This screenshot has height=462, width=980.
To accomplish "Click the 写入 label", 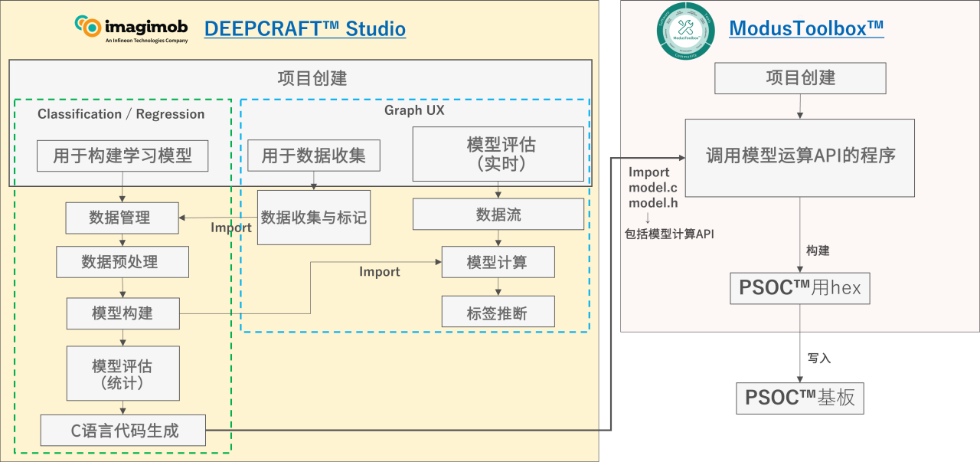I will click(819, 358).
